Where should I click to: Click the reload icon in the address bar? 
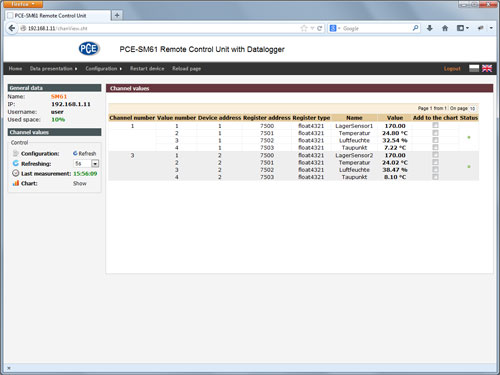[319, 28]
